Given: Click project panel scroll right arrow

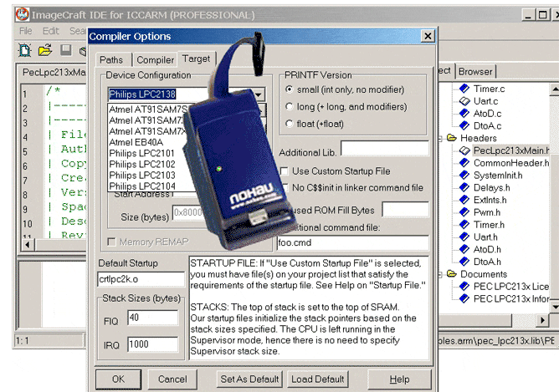Looking at the screenshot, I should click(x=542, y=320).
